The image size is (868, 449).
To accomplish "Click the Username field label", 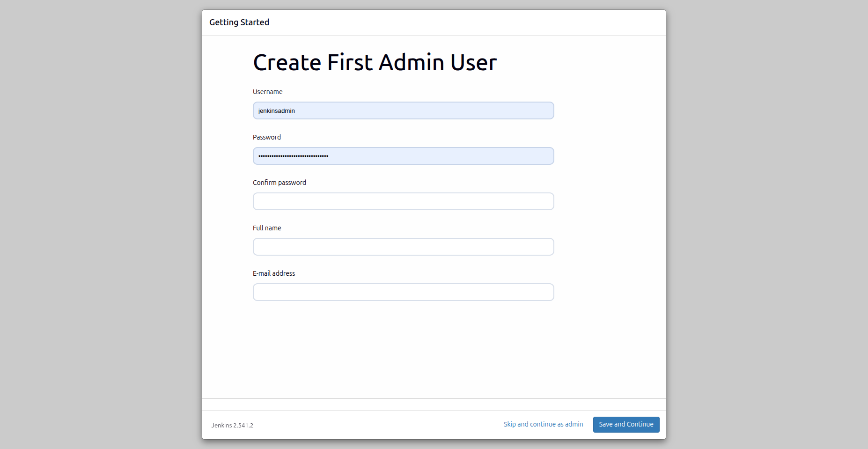I will [267, 92].
